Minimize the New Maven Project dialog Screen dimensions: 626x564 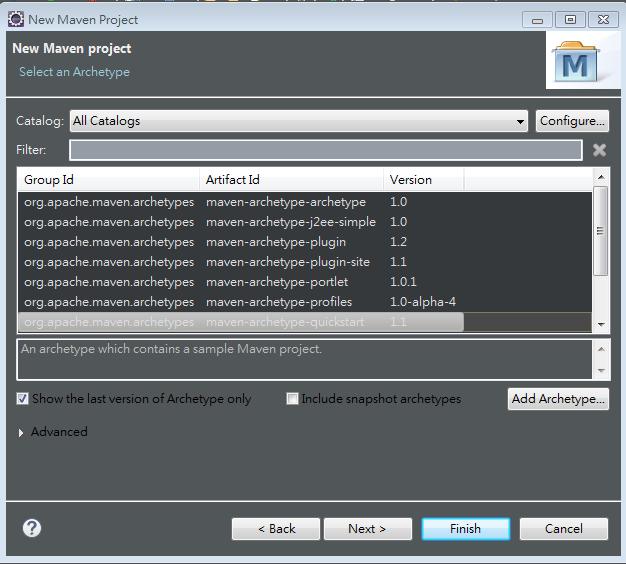point(537,19)
